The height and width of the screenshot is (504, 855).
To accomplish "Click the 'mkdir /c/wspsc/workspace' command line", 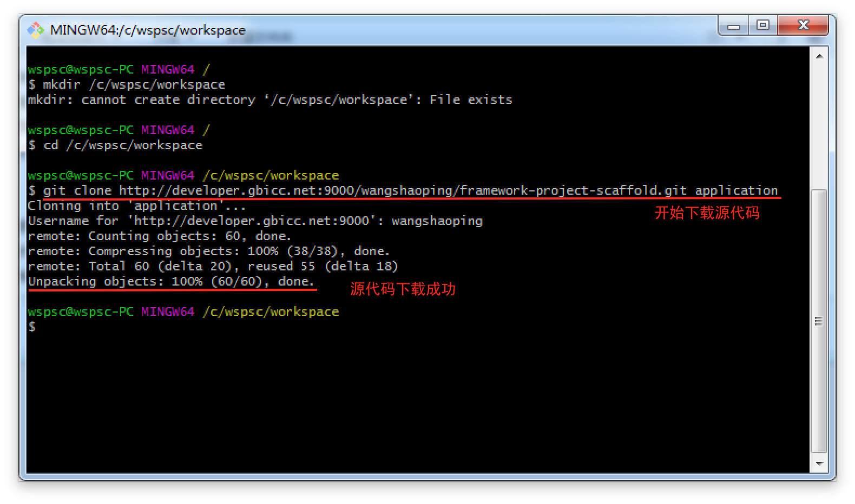I will [134, 84].
